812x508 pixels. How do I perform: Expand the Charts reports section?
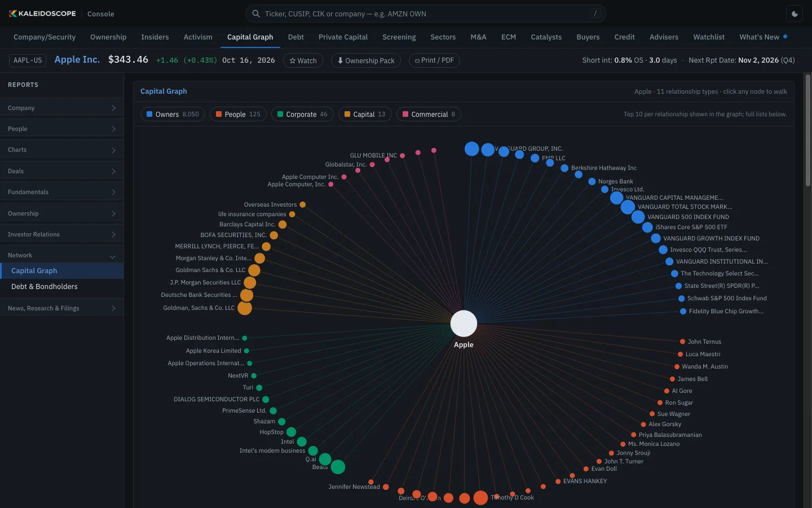(61, 150)
